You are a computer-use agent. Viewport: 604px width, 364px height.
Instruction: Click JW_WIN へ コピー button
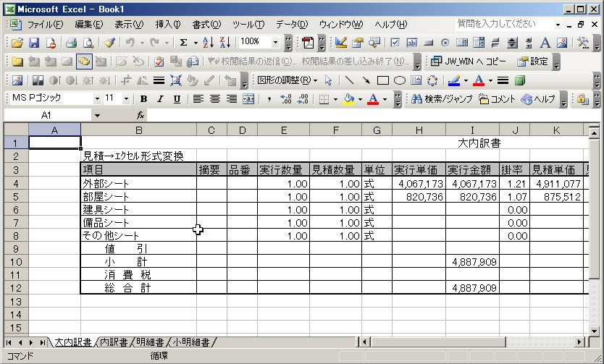point(469,62)
